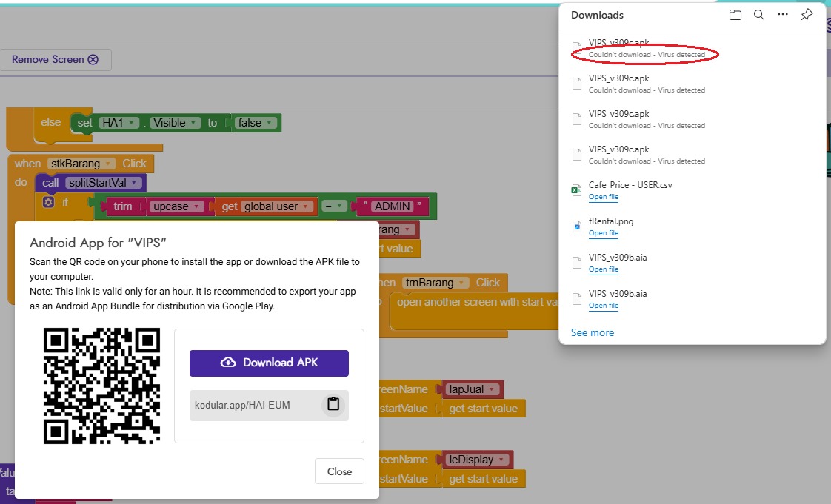Click get start value under leDisplay
The height and width of the screenshot is (504, 831).
coord(483,479)
